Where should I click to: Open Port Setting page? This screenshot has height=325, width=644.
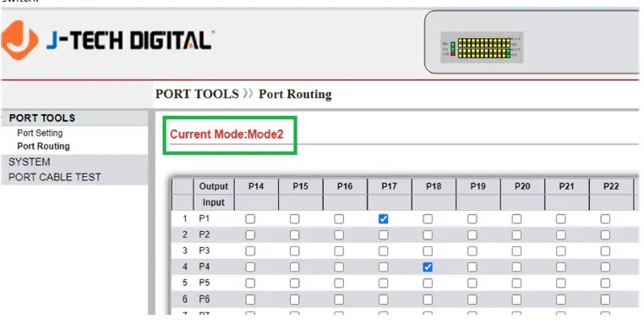click(x=40, y=133)
